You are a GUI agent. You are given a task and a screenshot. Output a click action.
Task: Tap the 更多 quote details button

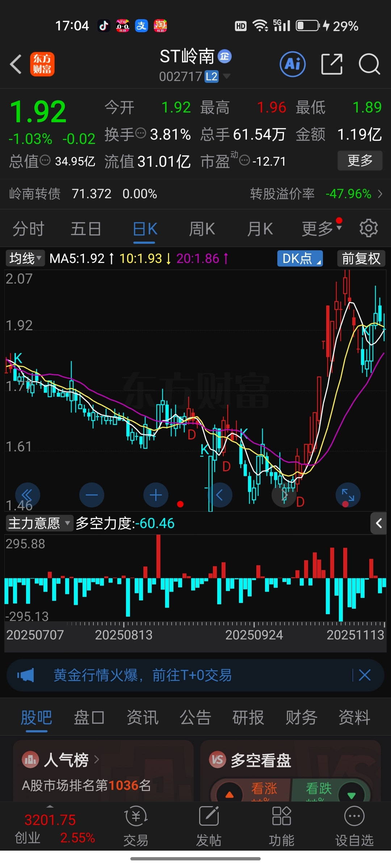pos(360,160)
